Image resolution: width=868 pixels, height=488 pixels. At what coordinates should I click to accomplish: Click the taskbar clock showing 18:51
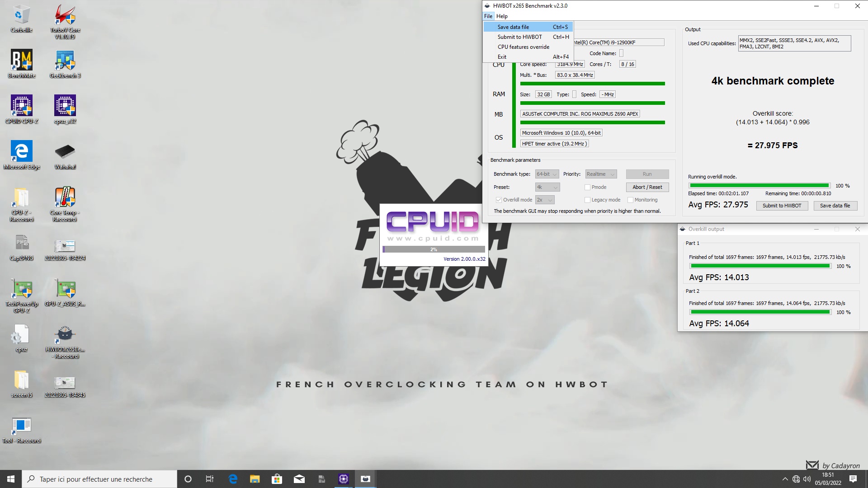click(828, 479)
